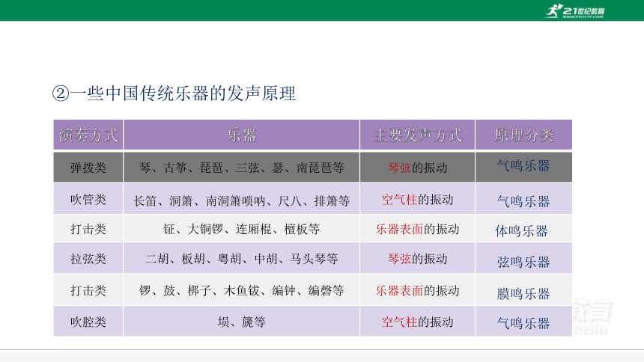Select the cell listing 长笛、洞箫、尺八、排箫
Screen dimensions: 644x362
click(x=241, y=200)
